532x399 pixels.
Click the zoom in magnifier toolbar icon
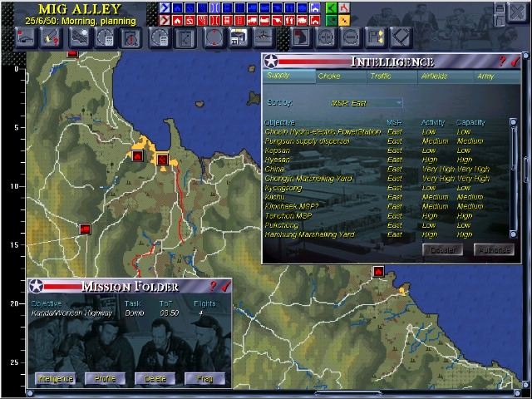click(326, 37)
